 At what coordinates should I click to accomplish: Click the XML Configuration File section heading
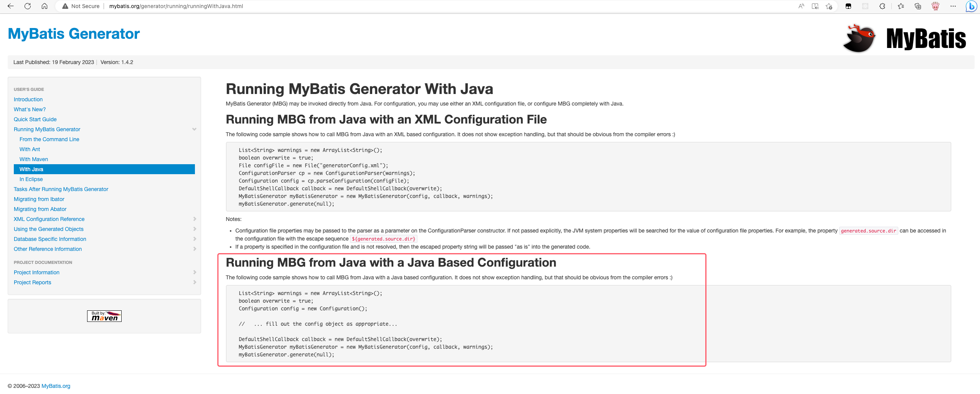[x=386, y=120]
